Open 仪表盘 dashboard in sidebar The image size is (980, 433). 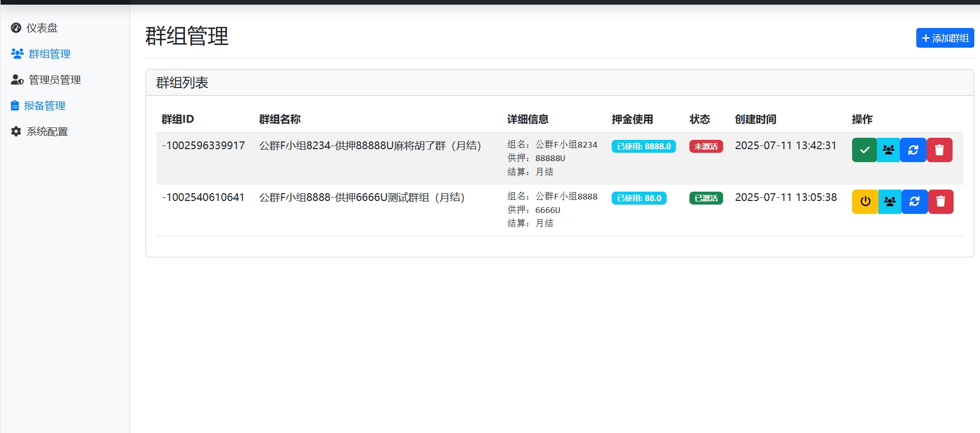pyautogui.click(x=41, y=28)
